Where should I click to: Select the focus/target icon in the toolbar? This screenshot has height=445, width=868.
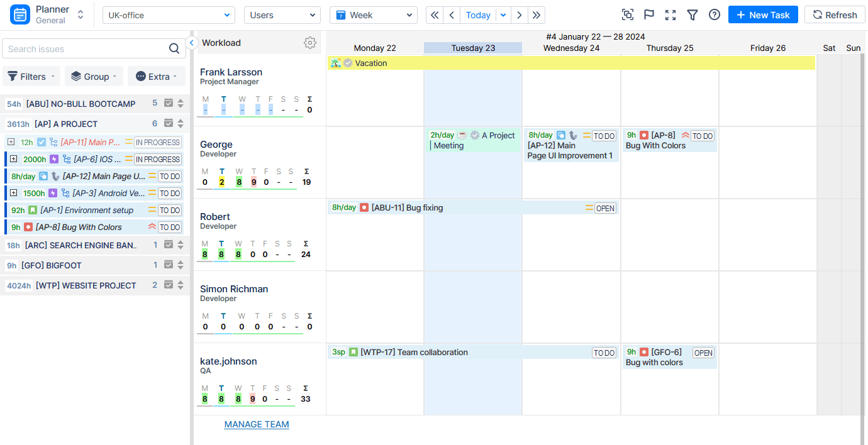click(627, 14)
